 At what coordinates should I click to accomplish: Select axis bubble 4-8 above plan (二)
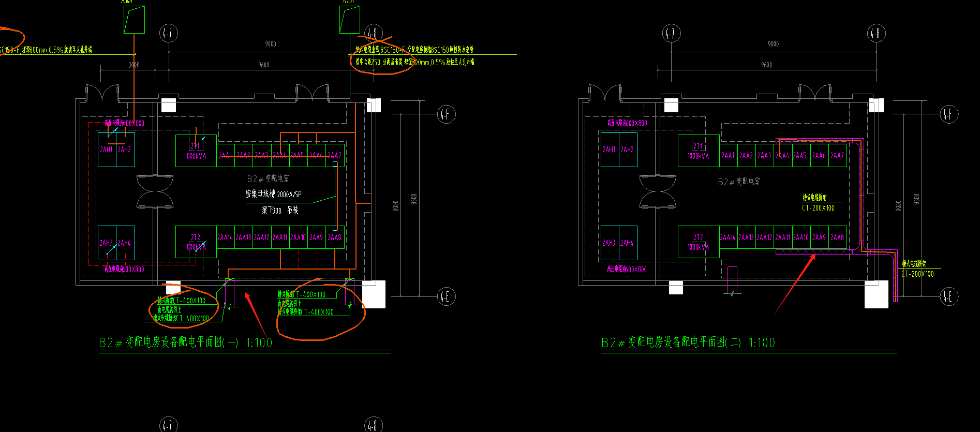pos(876,34)
